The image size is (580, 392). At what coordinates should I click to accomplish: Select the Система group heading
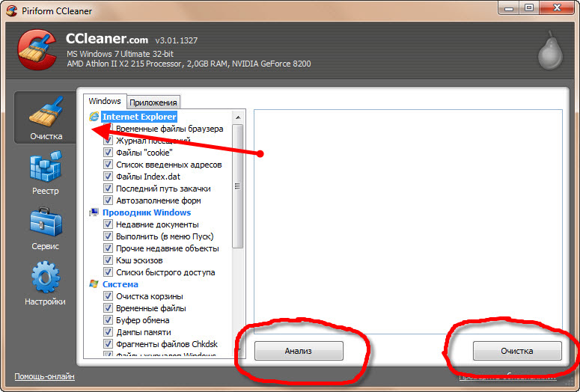point(120,284)
